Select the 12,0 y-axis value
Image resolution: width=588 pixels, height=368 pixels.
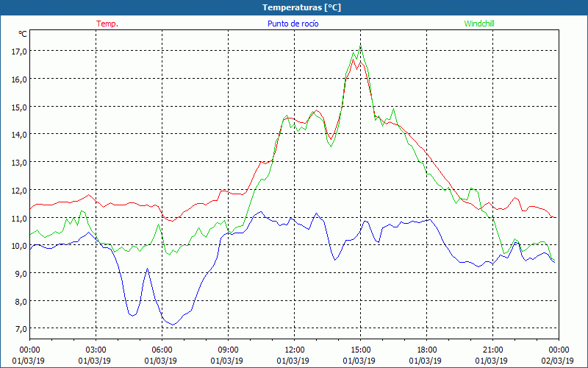pos(19,190)
